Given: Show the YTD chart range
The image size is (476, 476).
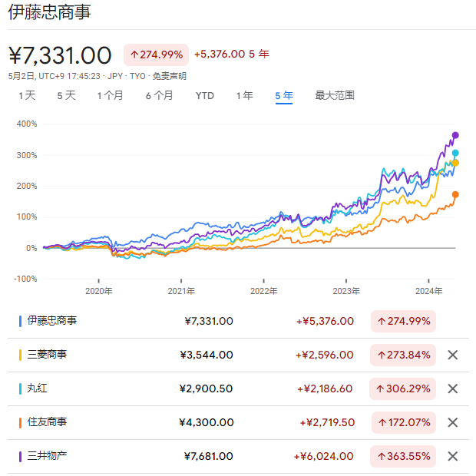Looking at the screenshot, I should coord(205,95).
